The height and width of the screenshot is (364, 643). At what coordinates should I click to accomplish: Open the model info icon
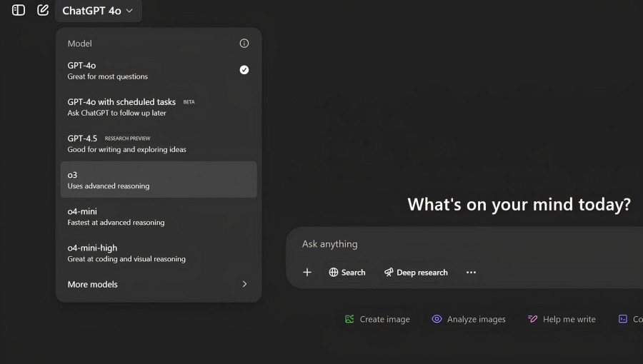point(244,44)
